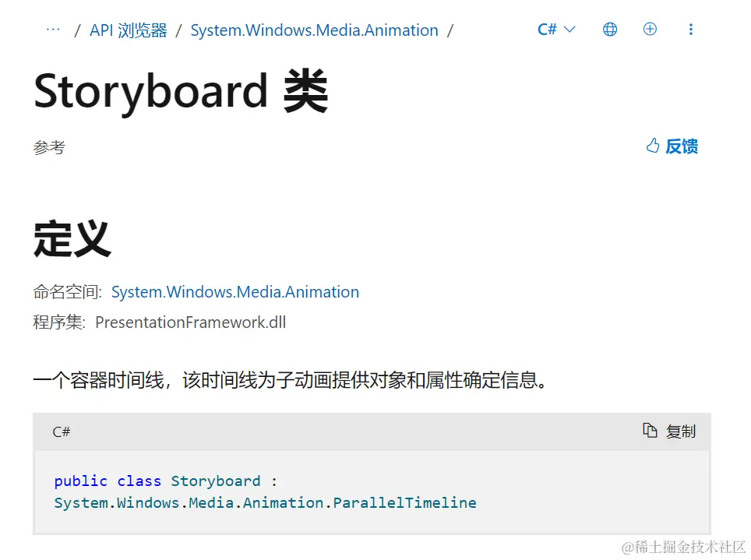
Task: Click the circled plus add icon
Action: click(x=650, y=30)
